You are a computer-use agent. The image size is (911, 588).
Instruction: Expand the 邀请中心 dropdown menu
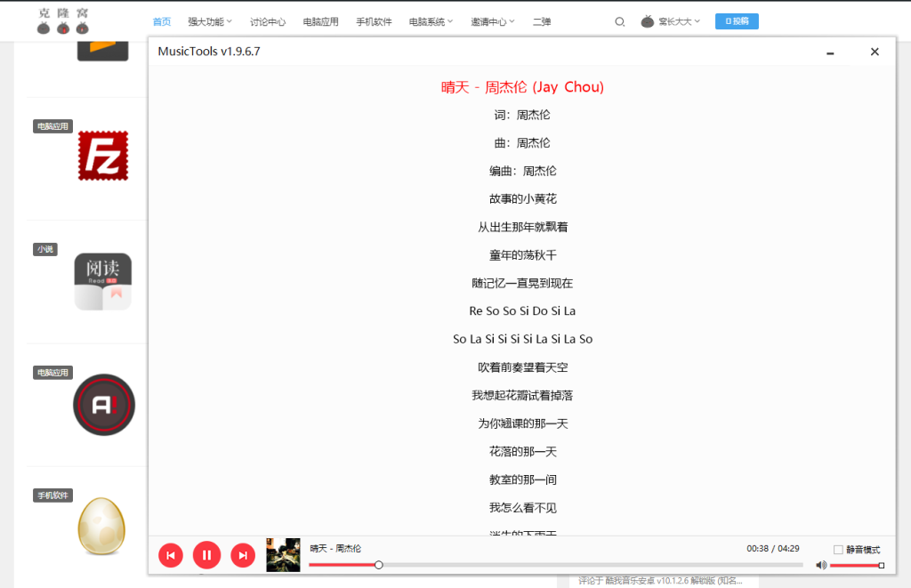493,22
